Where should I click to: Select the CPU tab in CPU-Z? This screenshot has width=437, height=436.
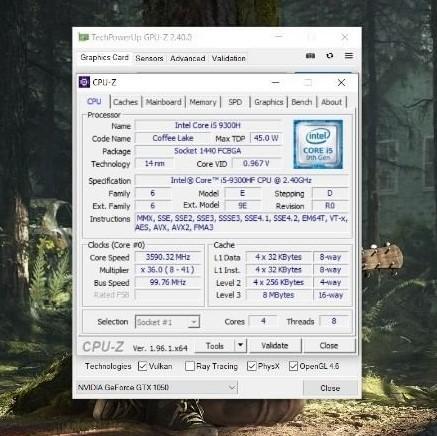pos(94,101)
